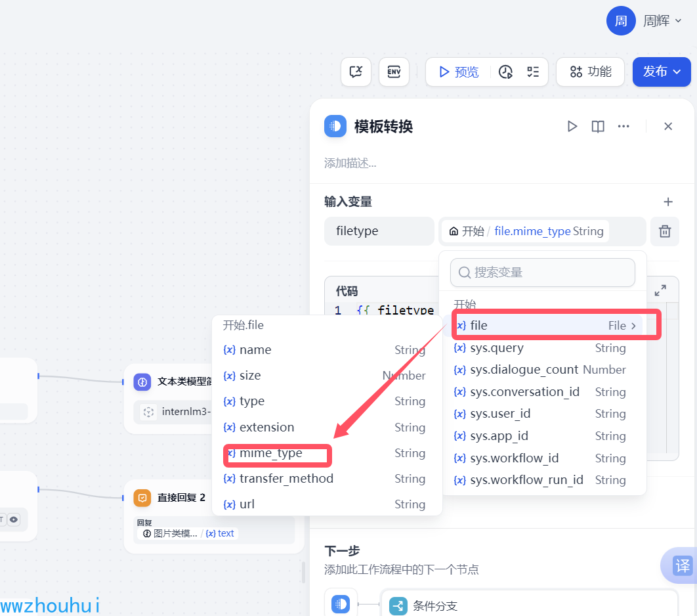Screen dimensions: 697x616
Task: Open the three-dot more menu in panel
Action: tap(623, 126)
